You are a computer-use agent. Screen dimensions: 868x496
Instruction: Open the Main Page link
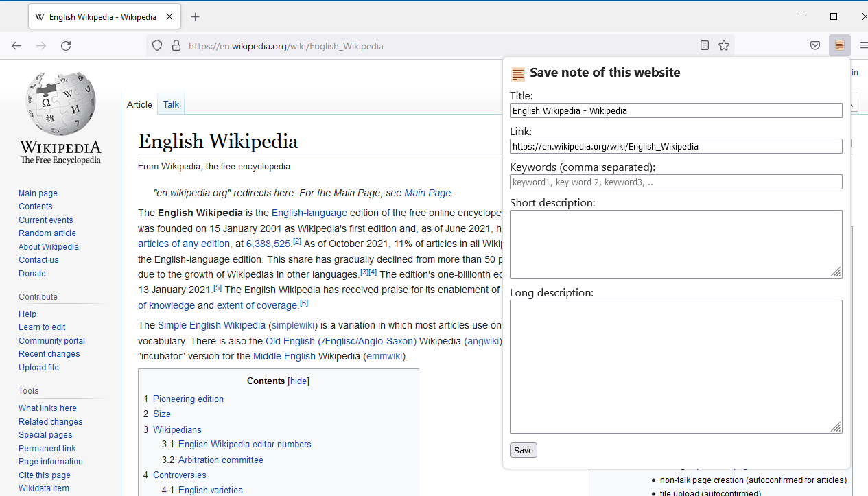[427, 193]
